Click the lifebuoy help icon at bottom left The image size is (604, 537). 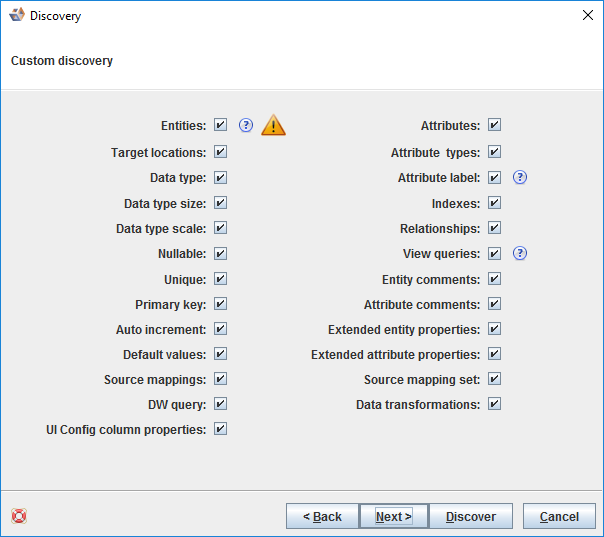pos(19,516)
